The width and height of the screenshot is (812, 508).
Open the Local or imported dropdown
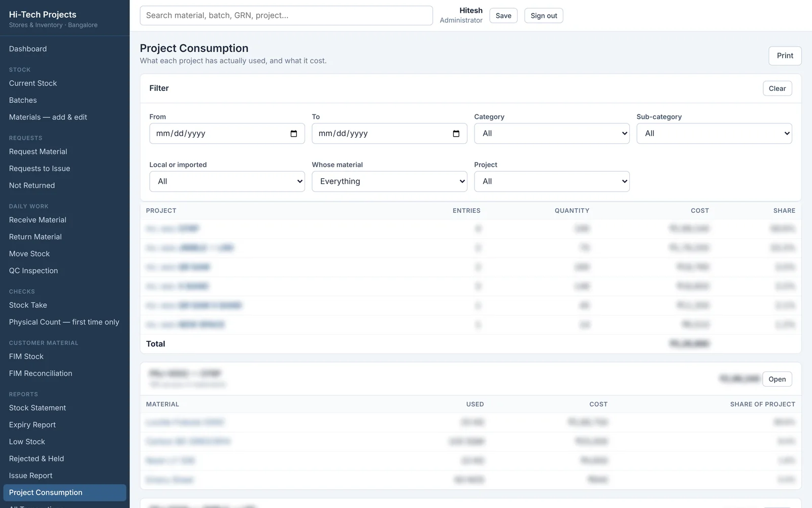tap(227, 181)
